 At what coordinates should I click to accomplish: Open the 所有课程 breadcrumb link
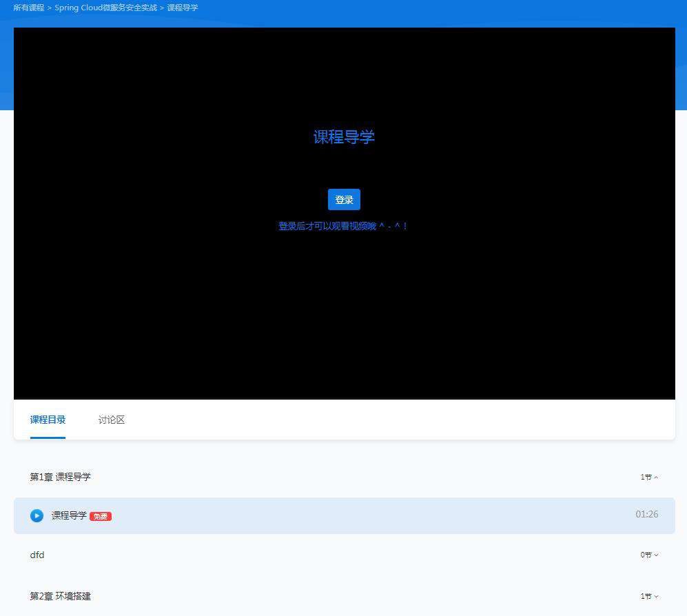tap(28, 8)
